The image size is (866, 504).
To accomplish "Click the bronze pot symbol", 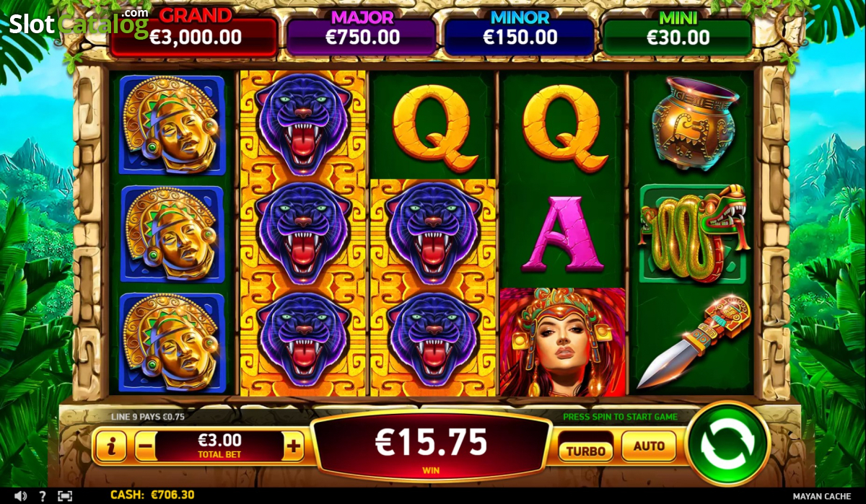I will point(694,124).
